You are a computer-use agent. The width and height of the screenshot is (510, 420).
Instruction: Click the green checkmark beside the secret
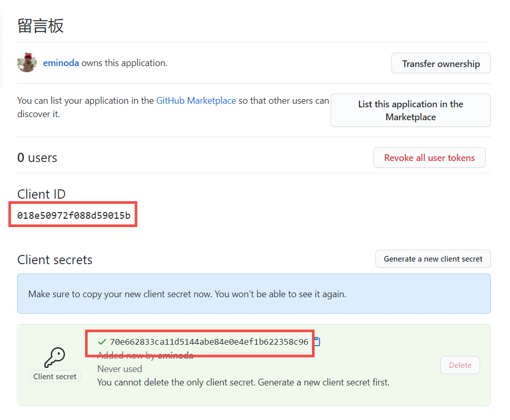pos(102,342)
